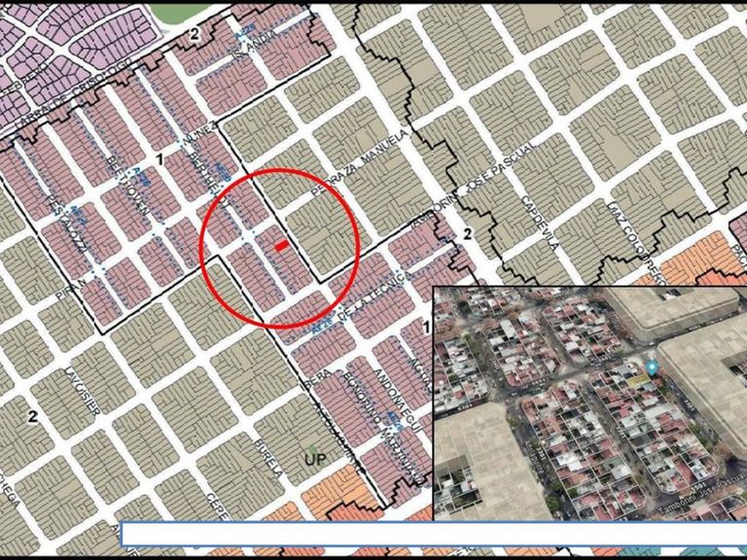Click zone number 1 left of satellite inset
The width and height of the screenshot is (747, 560).
point(426,327)
